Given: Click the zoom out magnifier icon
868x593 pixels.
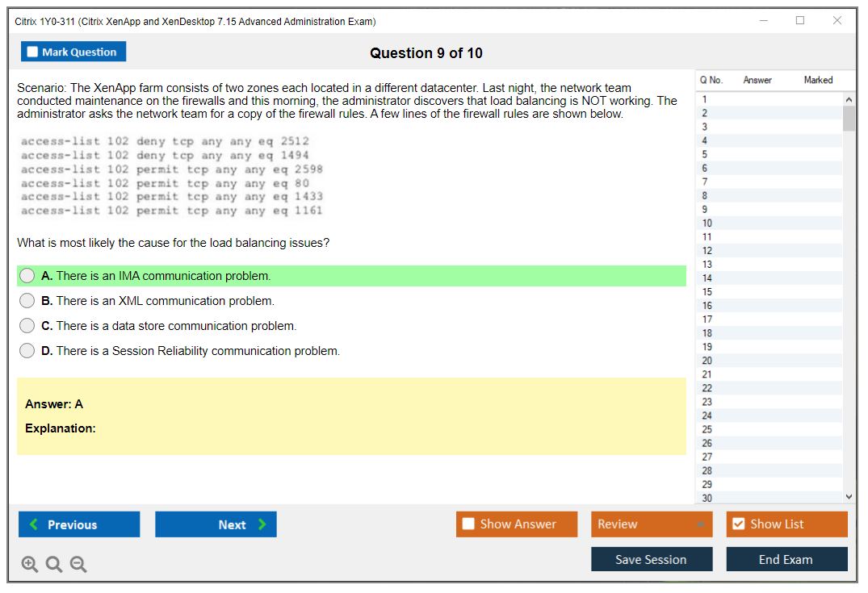Looking at the screenshot, I should (x=78, y=565).
